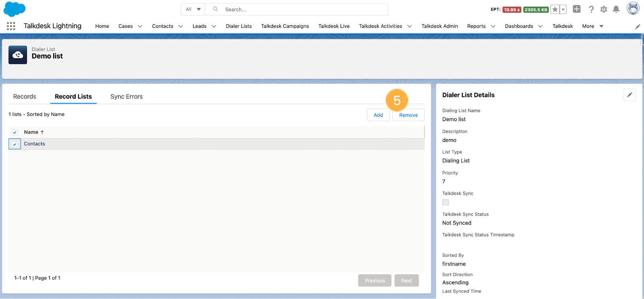Open the Favorites list dropdown arrow
The image size is (644, 299).
563,9
